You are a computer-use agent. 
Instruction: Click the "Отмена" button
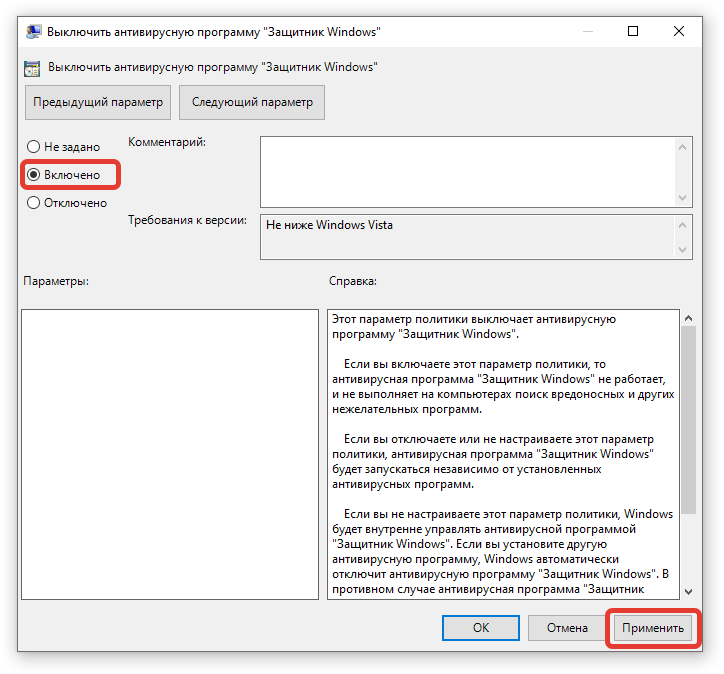click(567, 628)
